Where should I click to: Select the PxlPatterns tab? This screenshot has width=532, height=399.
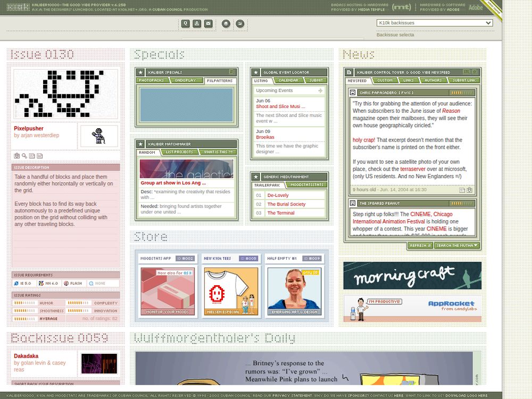click(220, 80)
